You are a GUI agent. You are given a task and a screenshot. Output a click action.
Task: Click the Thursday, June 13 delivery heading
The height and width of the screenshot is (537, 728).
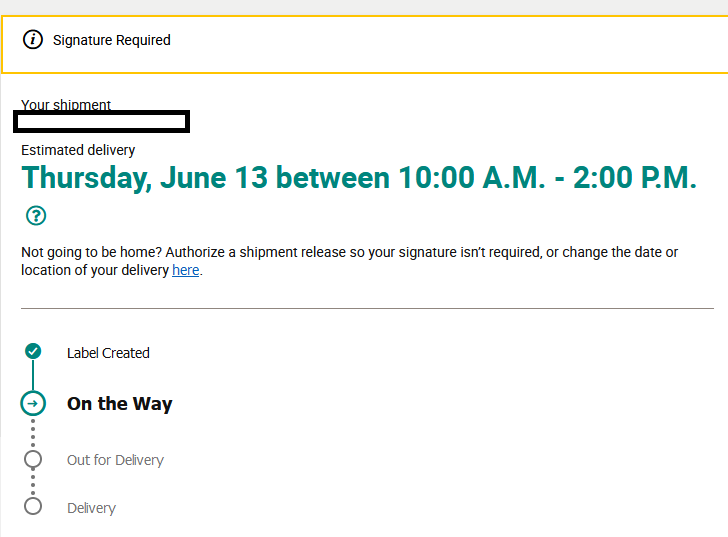358,178
